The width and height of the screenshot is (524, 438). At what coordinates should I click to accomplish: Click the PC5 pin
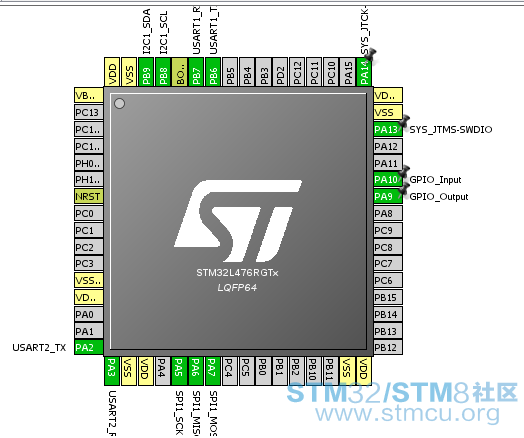[x=246, y=371]
